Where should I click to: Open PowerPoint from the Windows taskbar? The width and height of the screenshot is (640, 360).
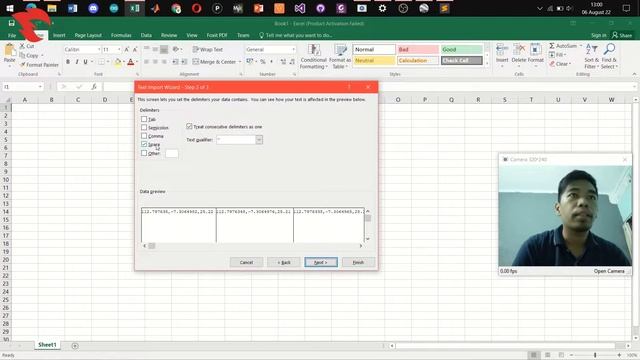(258, 8)
